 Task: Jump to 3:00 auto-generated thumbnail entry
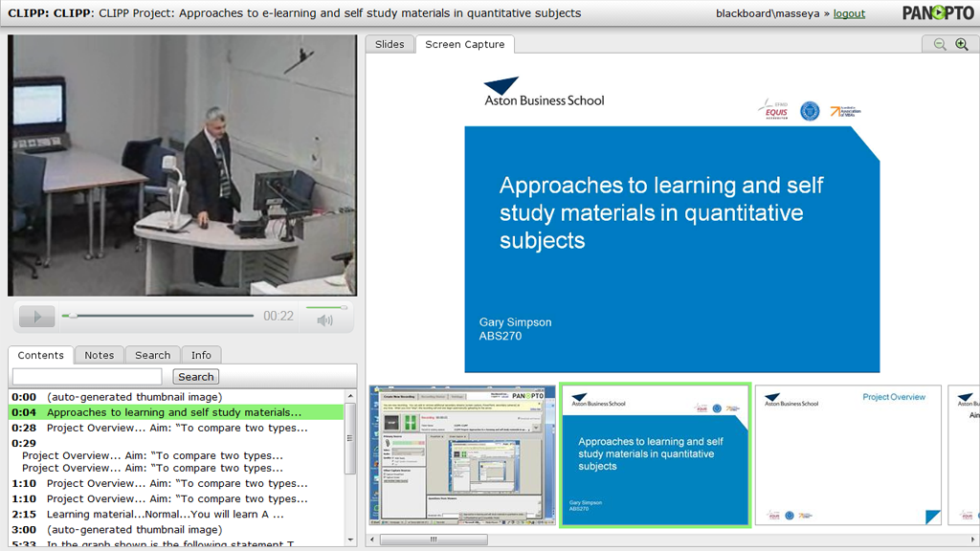point(176,530)
